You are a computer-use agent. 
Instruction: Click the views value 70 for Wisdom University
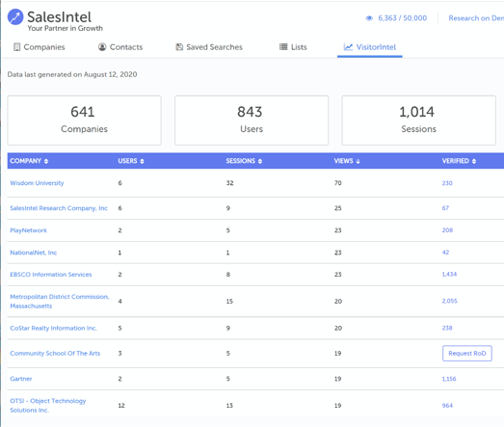point(338,183)
